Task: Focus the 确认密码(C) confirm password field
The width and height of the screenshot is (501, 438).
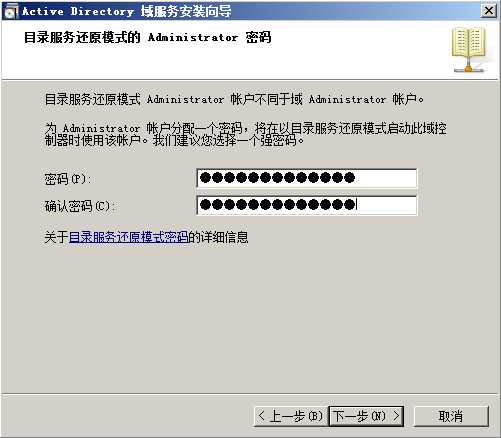Action: coord(306,205)
